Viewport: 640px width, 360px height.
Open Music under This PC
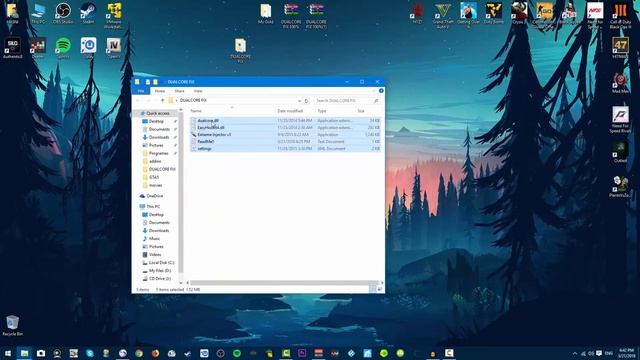154,239
